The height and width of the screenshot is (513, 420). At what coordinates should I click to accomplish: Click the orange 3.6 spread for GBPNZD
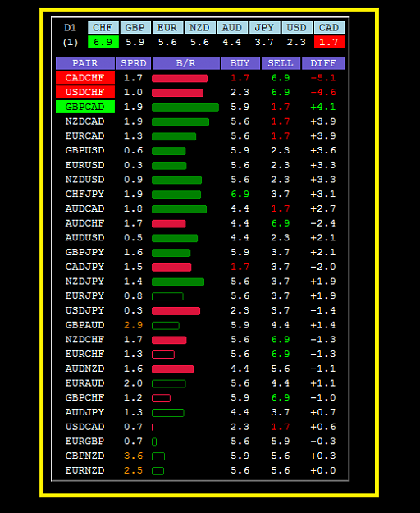click(134, 456)
